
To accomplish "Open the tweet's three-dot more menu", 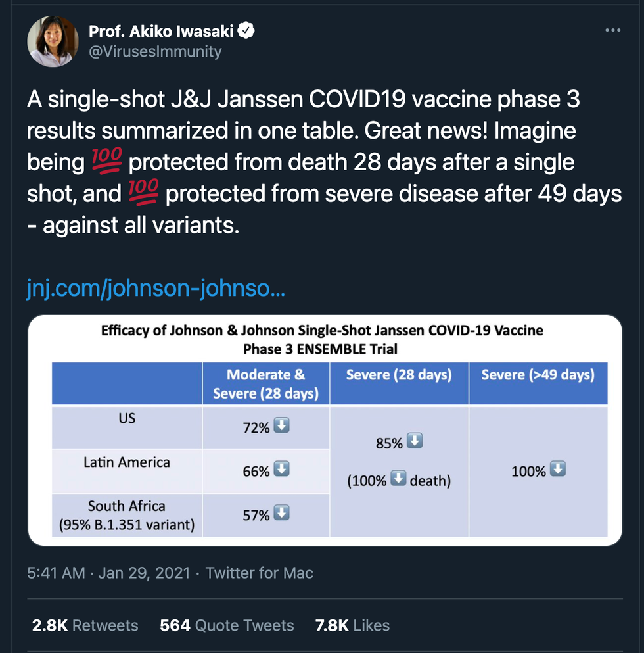I will point(612,30).
